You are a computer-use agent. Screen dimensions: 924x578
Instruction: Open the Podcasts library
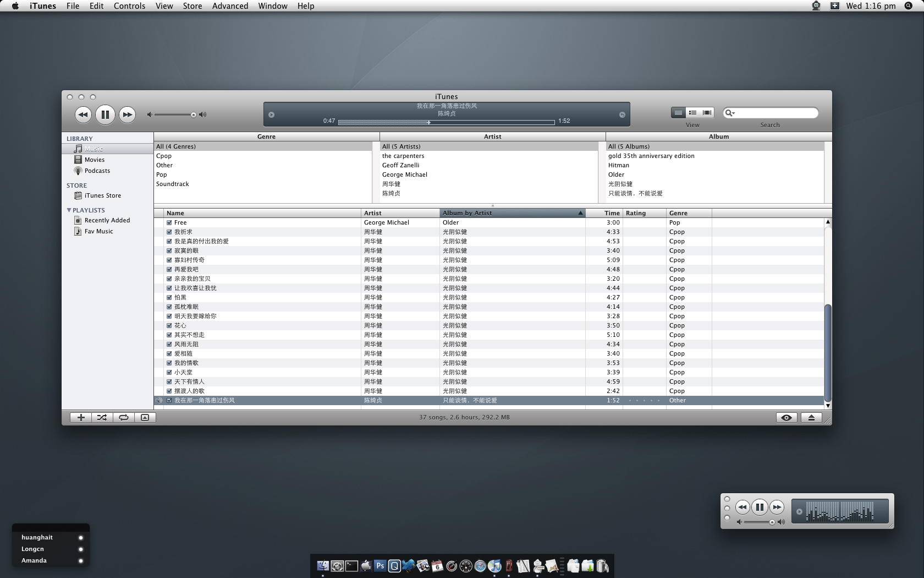pos(107,171)
